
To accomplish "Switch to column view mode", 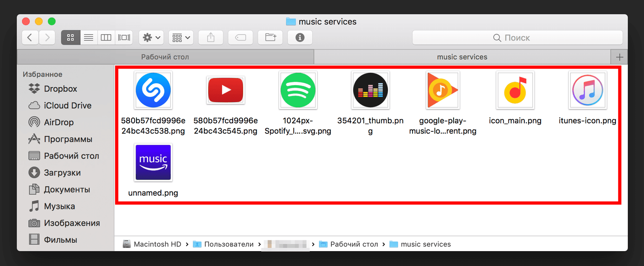I will (106, 38).
